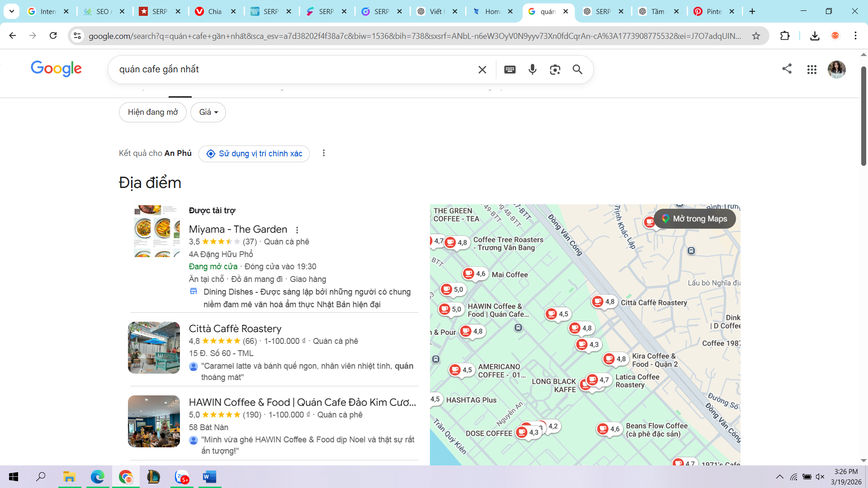Screen dimensions: 868x488
Task: Switch to the Pinterest browser tab
Action: tap(713, 11)
